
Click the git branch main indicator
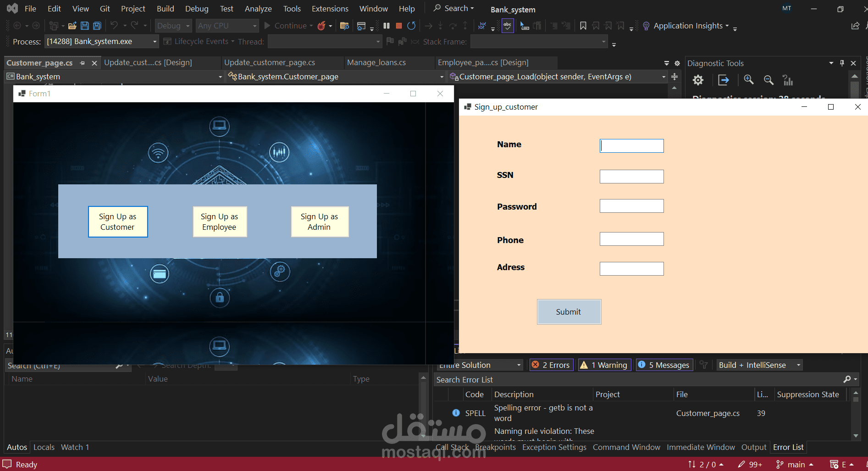[x=795, y=464]
